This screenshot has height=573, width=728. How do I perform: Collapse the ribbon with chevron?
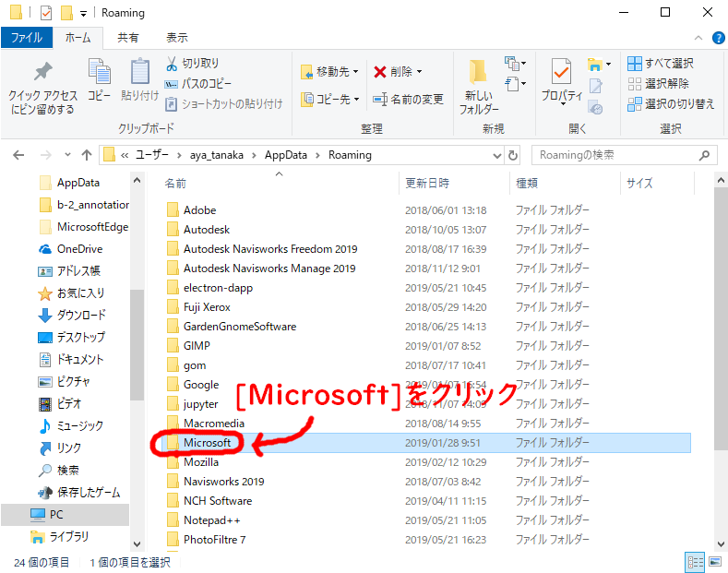point(698,38)
